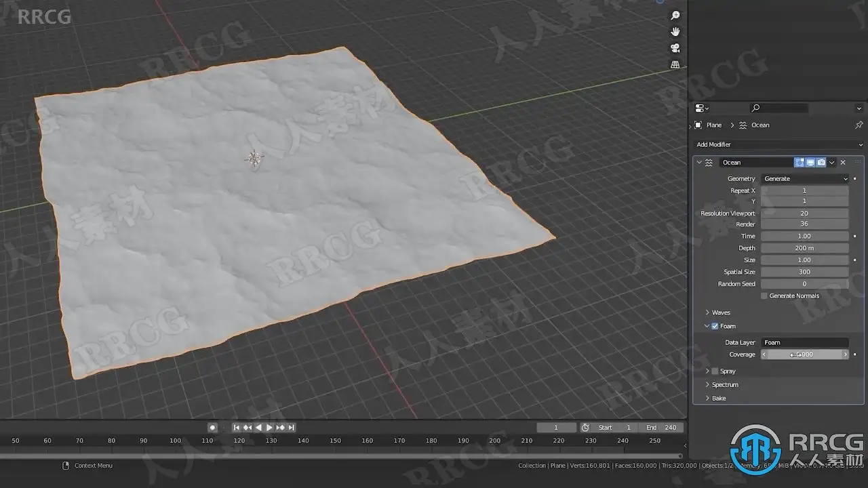
Task: Click frame 120 on the timeline ruler
Action: click(x=239, y=441)
